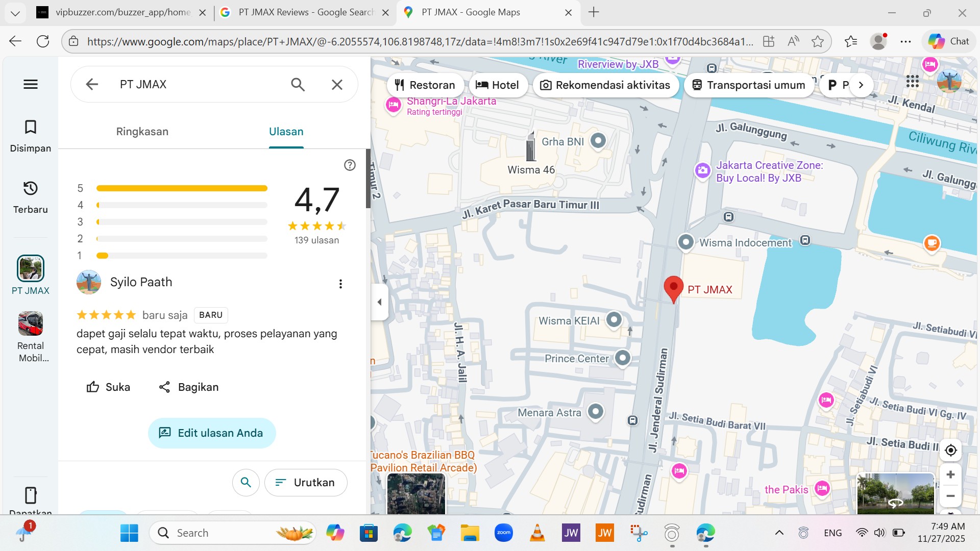Image resolution: width=980 pixels, height=551 pixels.
Task: Filter the map by Restoran chip
Action: (x=425, y=85)
